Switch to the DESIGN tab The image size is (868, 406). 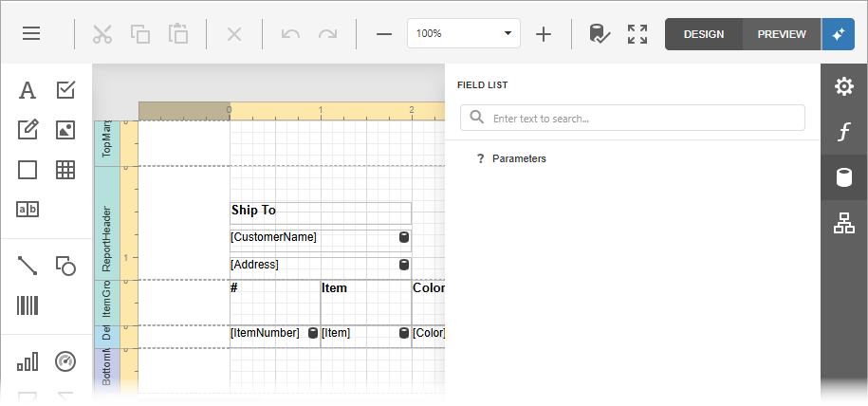tap(704, 34)
